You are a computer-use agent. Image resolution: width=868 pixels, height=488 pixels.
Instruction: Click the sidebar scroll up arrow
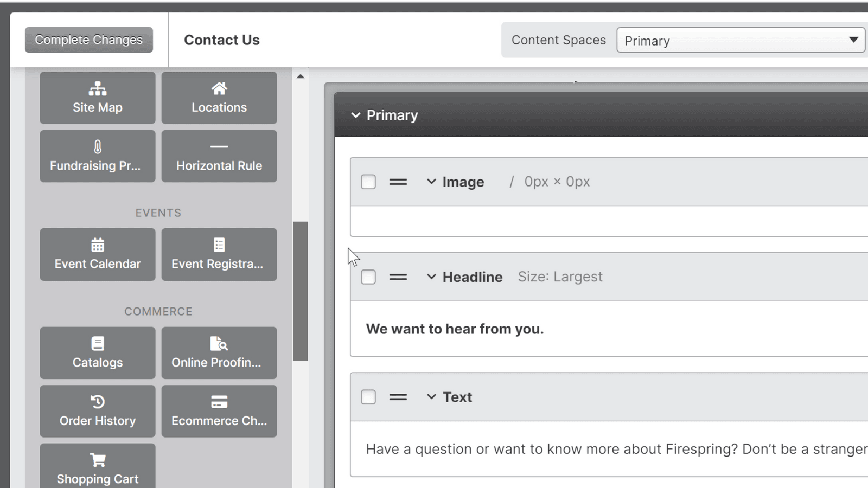coord(301,76)
